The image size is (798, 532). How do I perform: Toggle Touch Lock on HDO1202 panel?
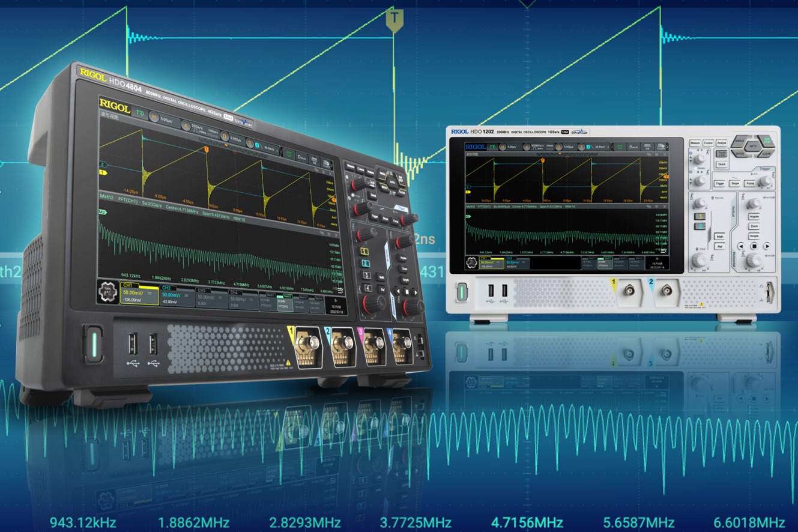(x=721, y=155)
